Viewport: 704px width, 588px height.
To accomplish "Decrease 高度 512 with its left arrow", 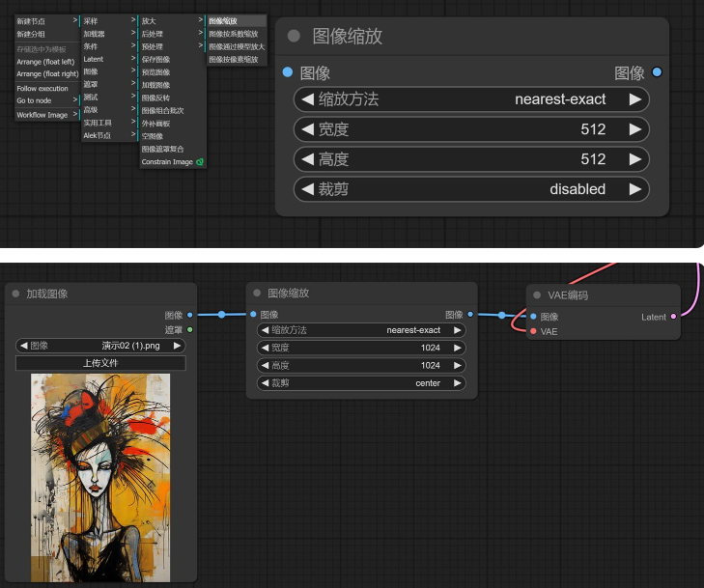I will [307, 159].
